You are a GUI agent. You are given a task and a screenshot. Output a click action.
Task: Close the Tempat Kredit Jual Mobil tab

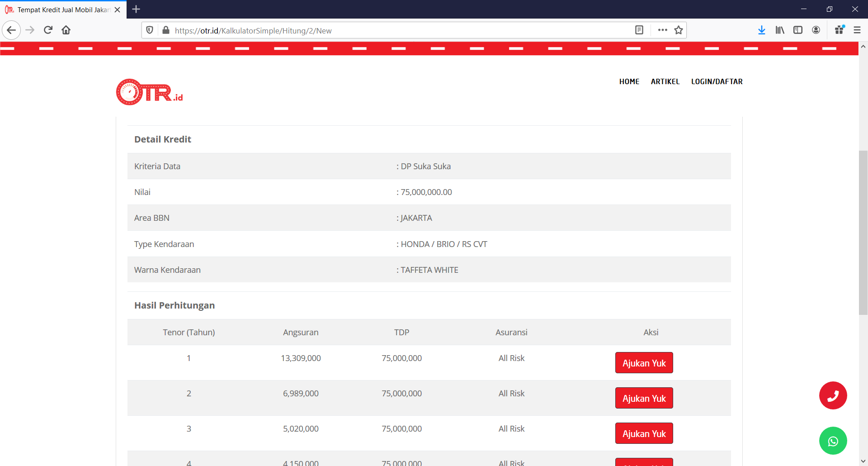point(118,10)
